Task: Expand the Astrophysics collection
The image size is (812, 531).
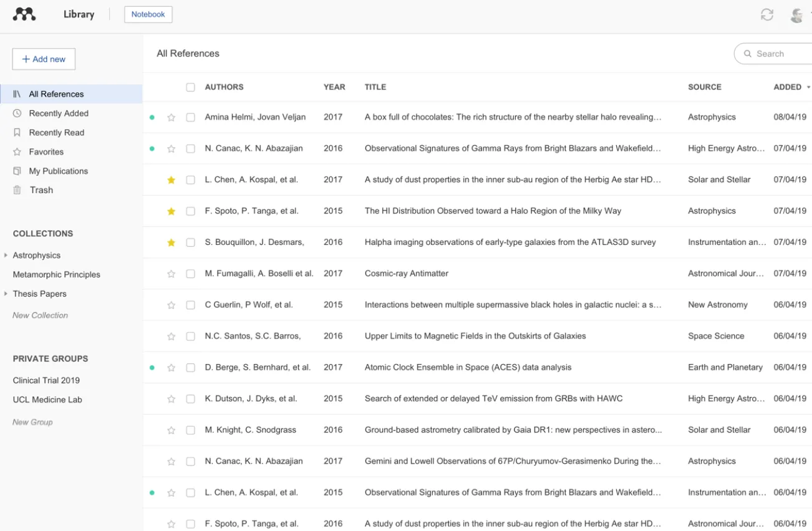Action: point(6,256)
